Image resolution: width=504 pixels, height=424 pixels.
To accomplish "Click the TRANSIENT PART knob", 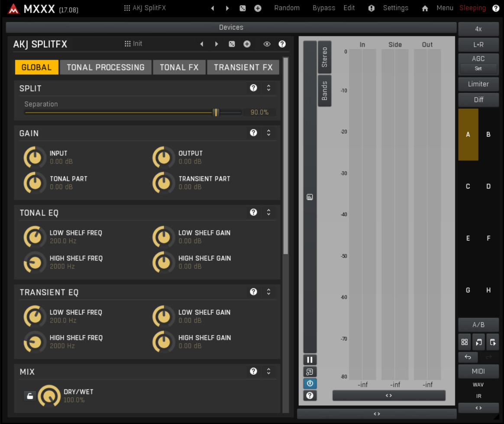I will tap(164, 183).
